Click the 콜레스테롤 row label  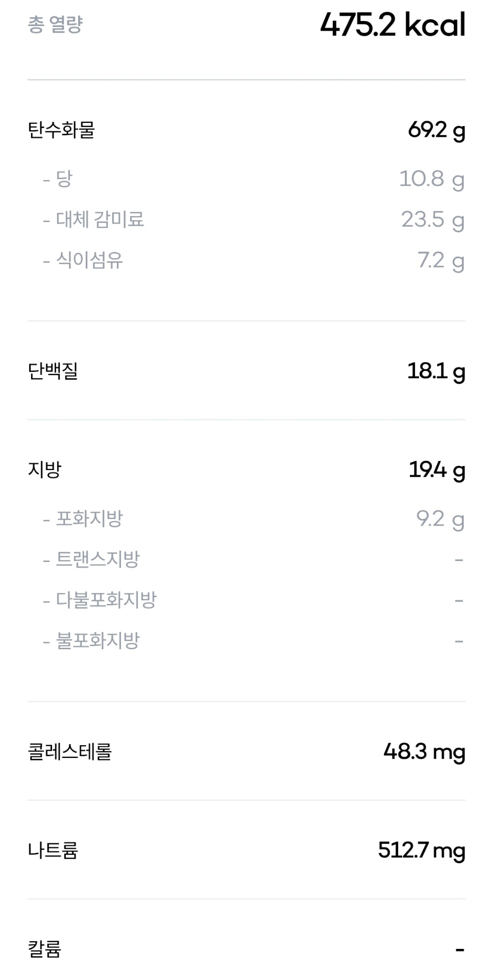click(69, 752)
